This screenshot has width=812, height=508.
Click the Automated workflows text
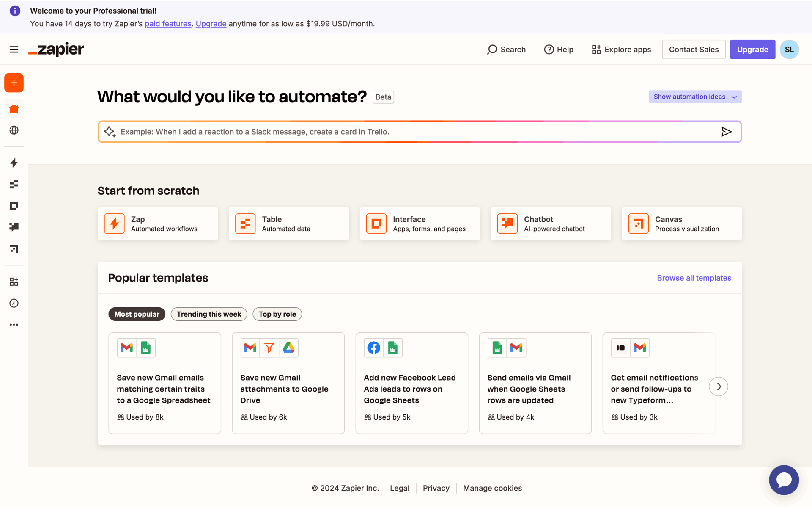(x=164, y=229)
